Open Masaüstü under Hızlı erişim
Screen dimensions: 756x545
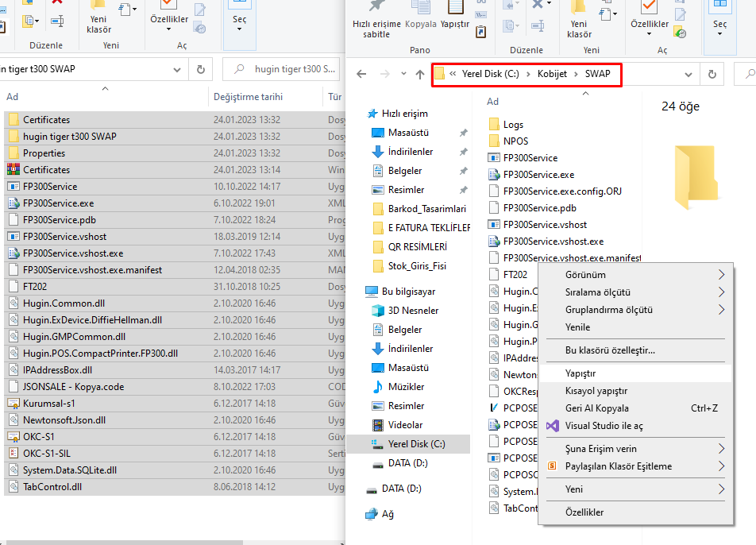tap(408, 133)
